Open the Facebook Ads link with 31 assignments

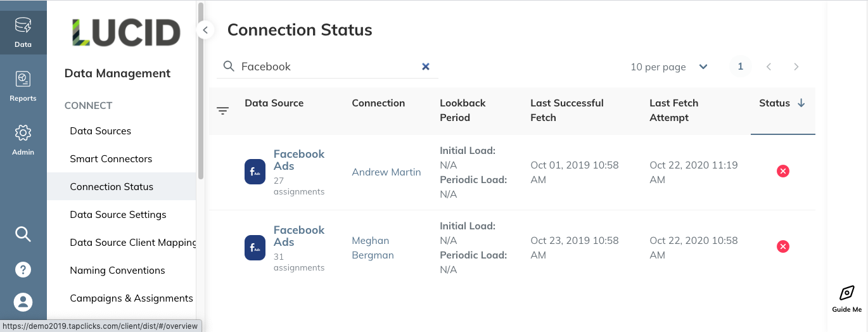[299, 236]
